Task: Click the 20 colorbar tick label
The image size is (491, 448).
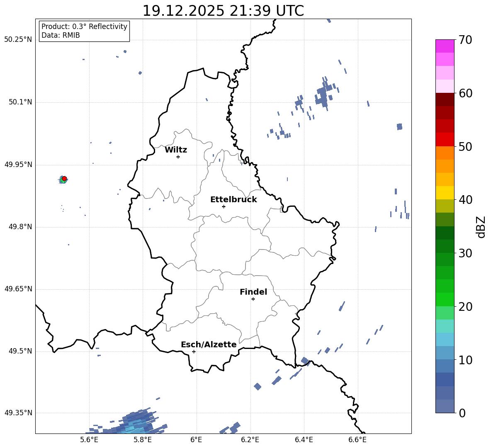Action: click(x=465, y=307)
